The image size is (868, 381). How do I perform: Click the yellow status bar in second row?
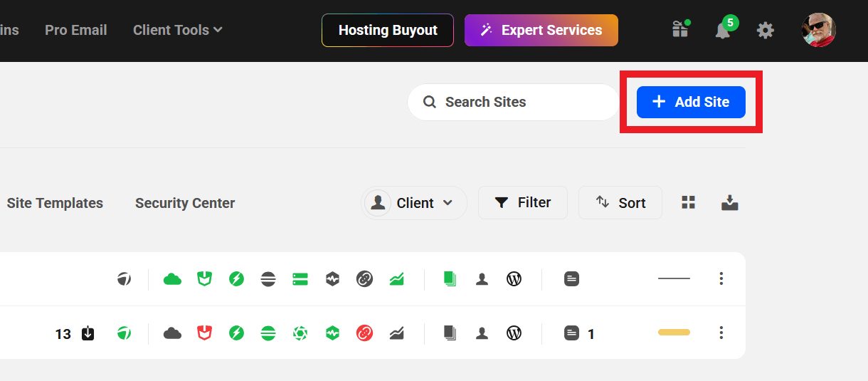[x=674, y=333]
